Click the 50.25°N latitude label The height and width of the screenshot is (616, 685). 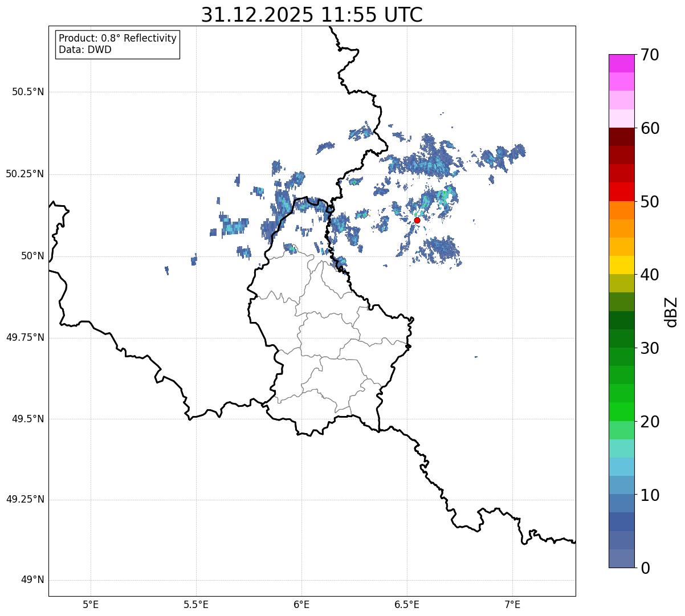click(x=25, y=174)
